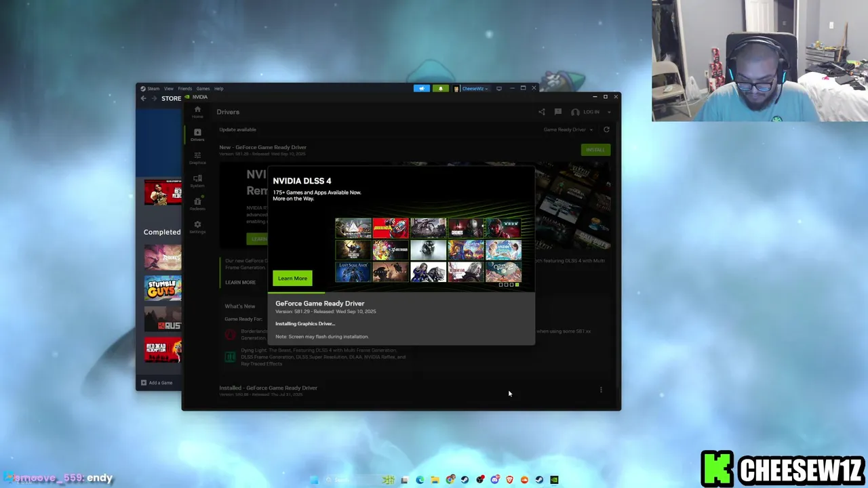The width and height of the screenshot is (868, 488).
Task: Click the Steam back navigation arrow
Action: click(x=143, y=98)
